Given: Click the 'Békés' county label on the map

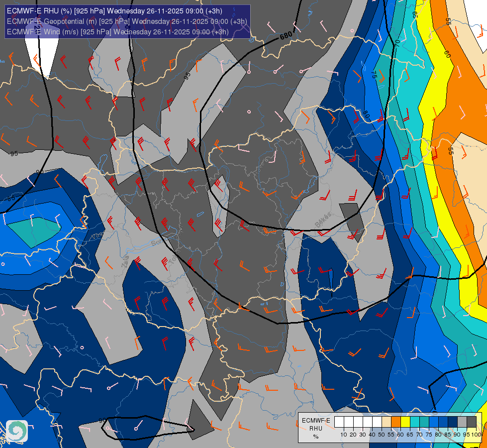Looking at the screenshot, I should 323,220.
